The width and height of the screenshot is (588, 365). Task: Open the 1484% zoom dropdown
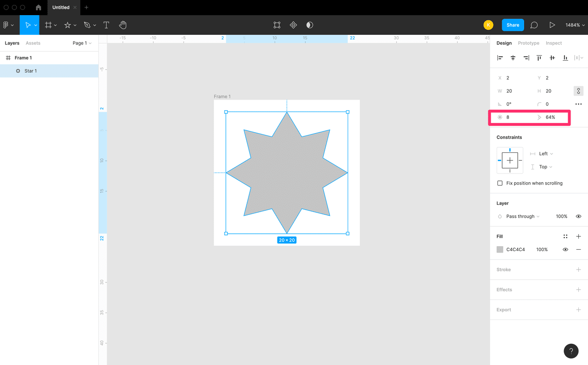pyautogui.click(x=575, y=25)
